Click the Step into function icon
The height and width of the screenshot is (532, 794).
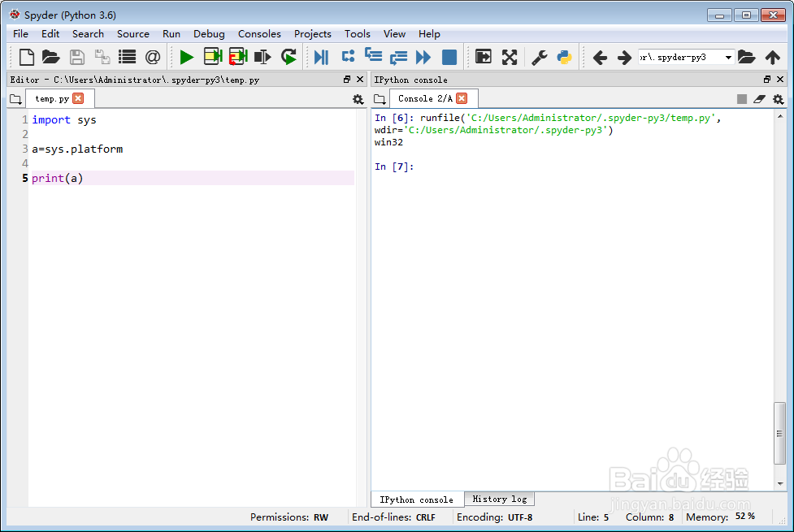tap(374, 54)
